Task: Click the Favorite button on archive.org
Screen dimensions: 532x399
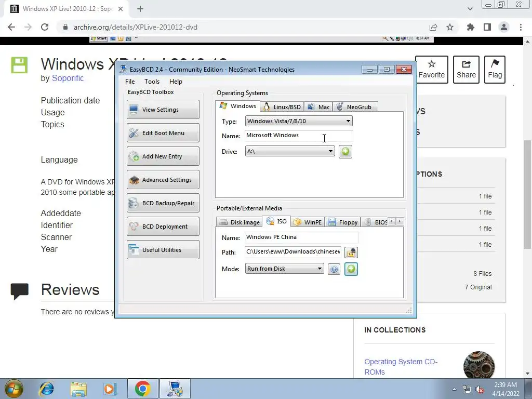Action: pyautogui.click(x=432, y=70)
